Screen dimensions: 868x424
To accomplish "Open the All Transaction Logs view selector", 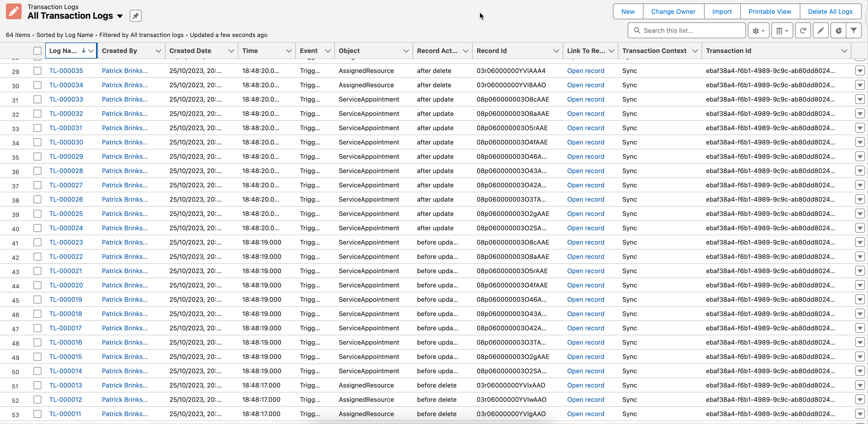I will [x=120, y=16].
